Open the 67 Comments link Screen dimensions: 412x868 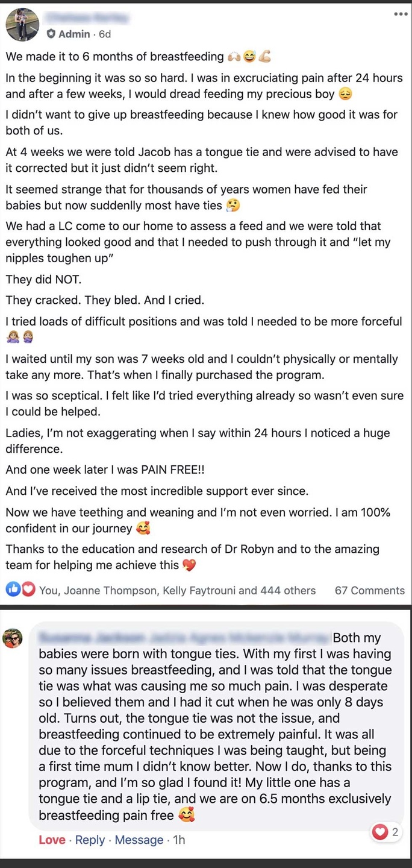[369, 591]
